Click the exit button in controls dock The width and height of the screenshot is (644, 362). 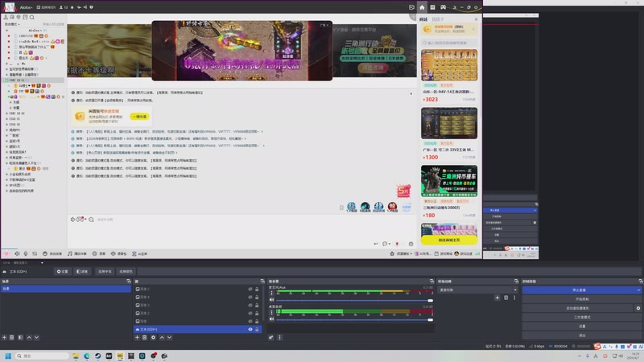tap(582, 335)
